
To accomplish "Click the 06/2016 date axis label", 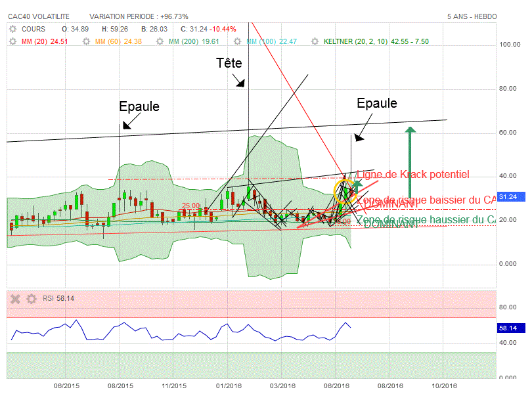I will [336, 386].
